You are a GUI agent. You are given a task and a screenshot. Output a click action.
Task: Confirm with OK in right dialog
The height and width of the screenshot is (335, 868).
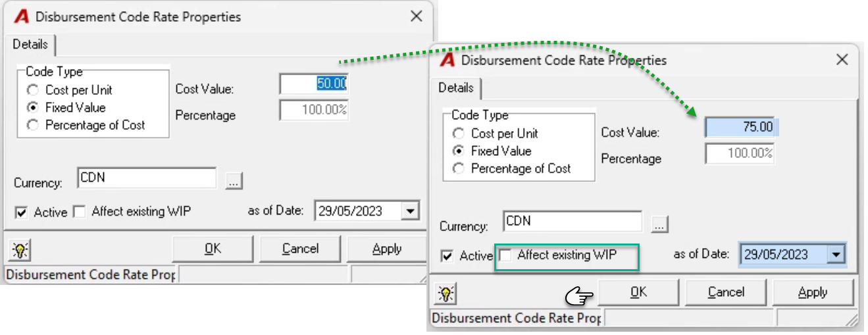[638, 292]
